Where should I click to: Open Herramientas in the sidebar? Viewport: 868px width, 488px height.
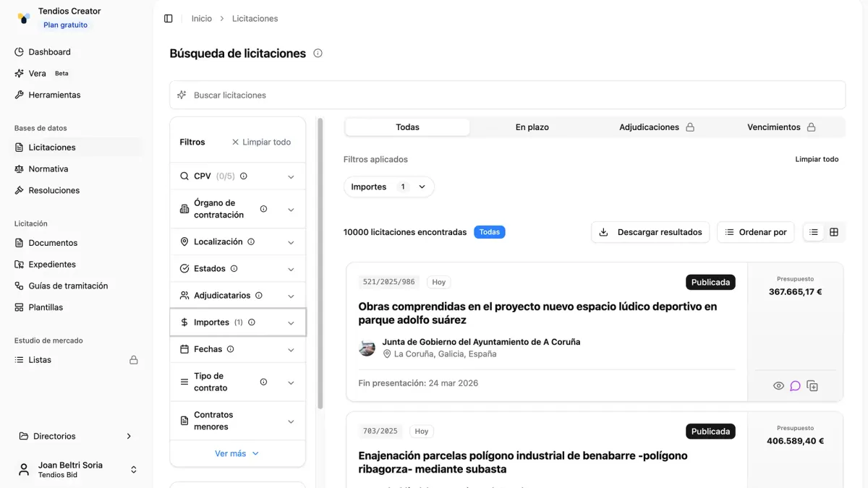tap(55, 95)
